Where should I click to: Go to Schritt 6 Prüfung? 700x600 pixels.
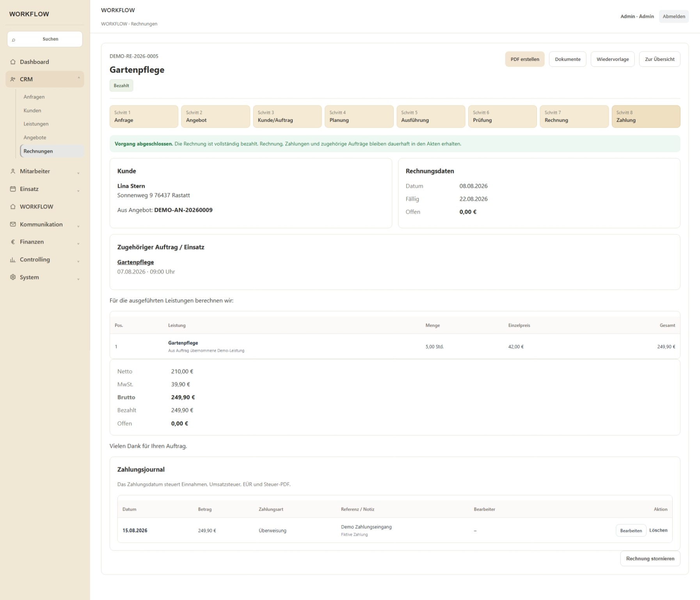503,116
